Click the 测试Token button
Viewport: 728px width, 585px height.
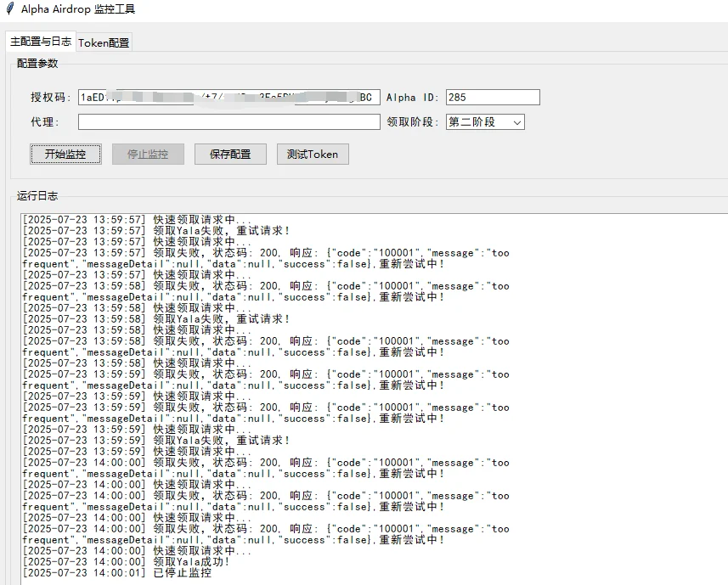coord(313,154)
